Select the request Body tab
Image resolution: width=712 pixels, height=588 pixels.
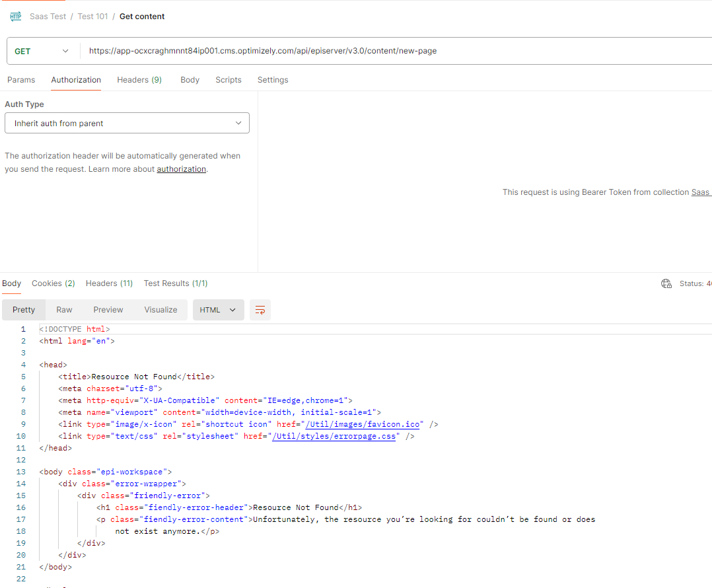coord(190,80)
